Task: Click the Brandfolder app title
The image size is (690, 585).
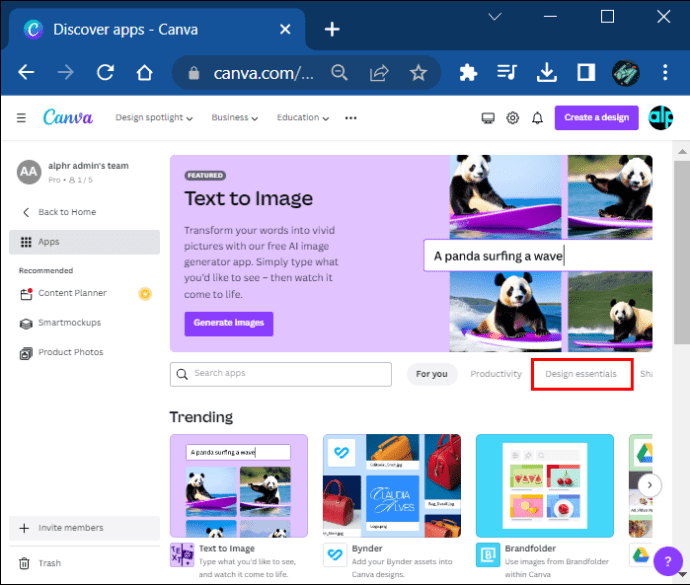Action: coord(530,548)
